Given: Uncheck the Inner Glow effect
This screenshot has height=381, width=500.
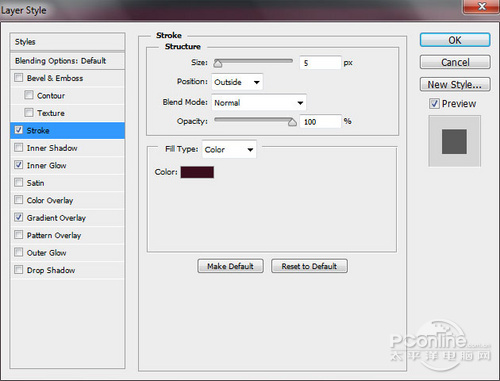Looking at the screenshot, I should point(19,165).
